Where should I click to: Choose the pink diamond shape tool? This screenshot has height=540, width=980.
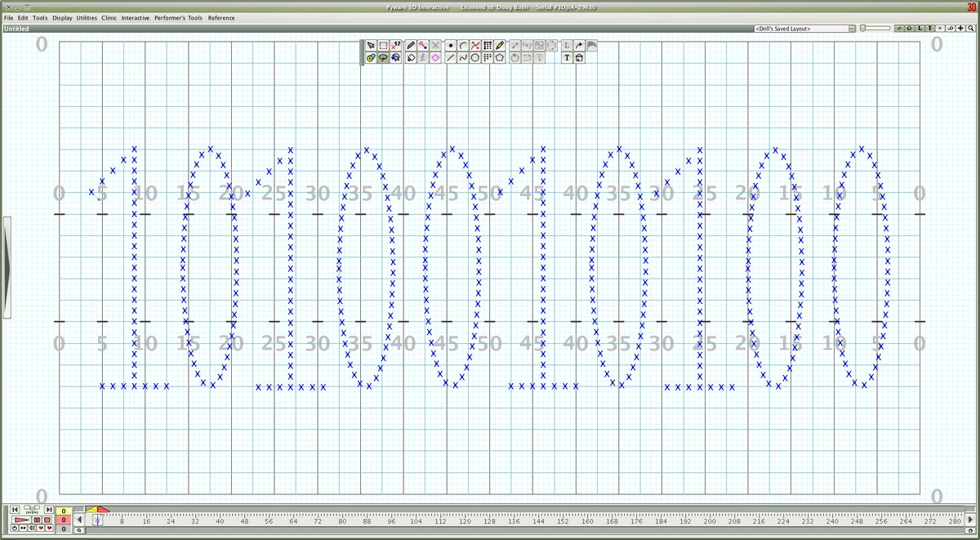pos(435,57)
